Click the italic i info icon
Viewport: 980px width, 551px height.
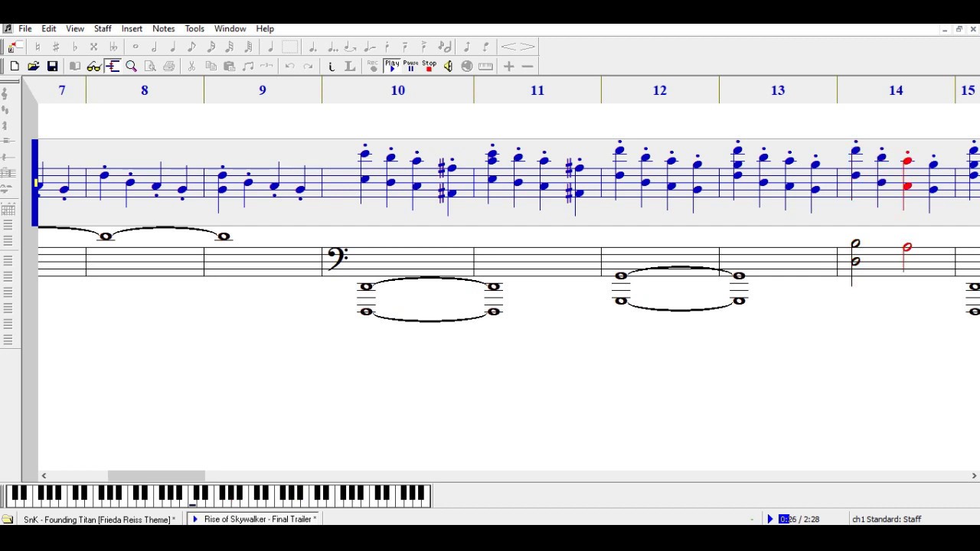tap(332, 67)
